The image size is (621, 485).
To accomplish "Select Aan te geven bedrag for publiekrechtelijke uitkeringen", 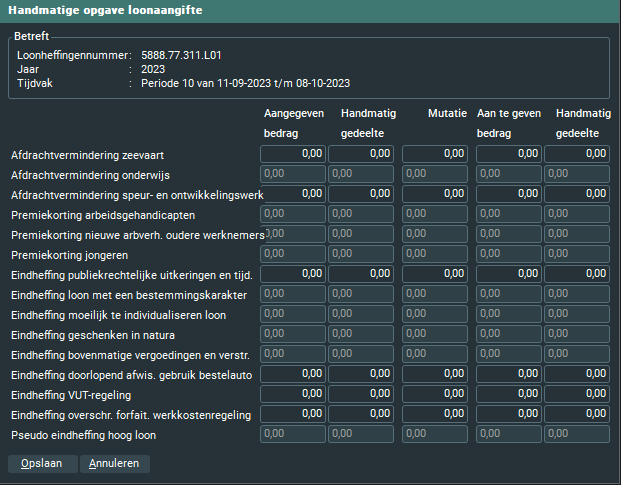I will [508, 274].
